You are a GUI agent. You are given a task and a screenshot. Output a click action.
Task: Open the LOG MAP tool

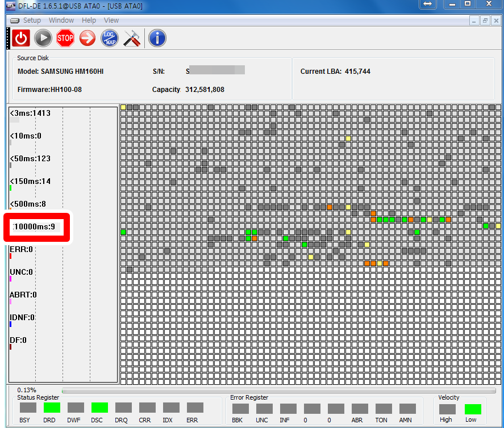(x=110, y=38)
